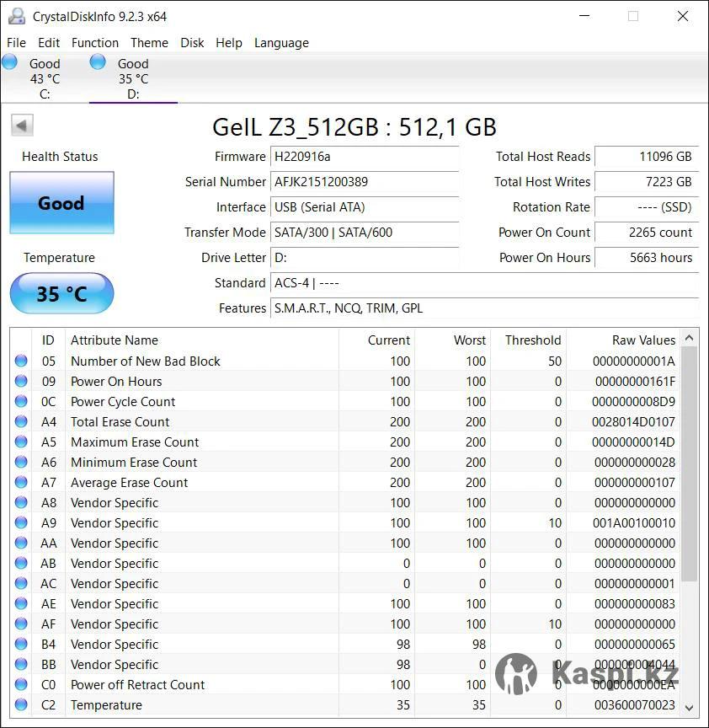
Task: Open the File menu
Action: [x=16, y=43]
